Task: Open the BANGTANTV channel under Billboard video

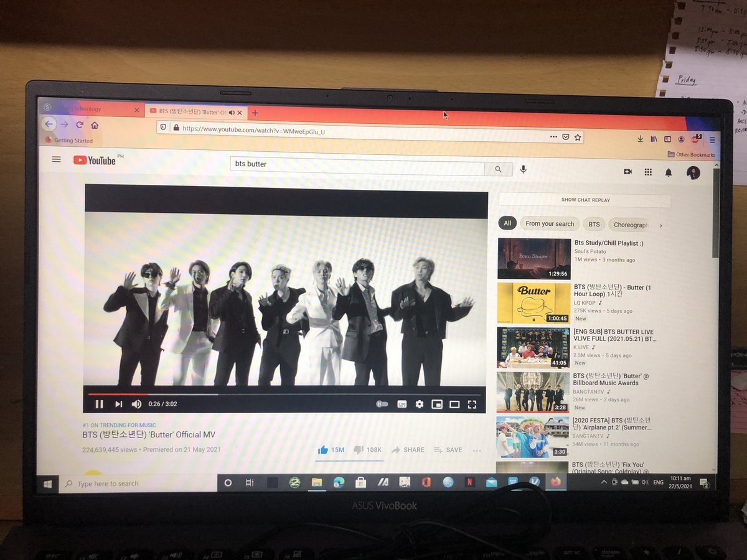Action: click(x=591, y=391)
